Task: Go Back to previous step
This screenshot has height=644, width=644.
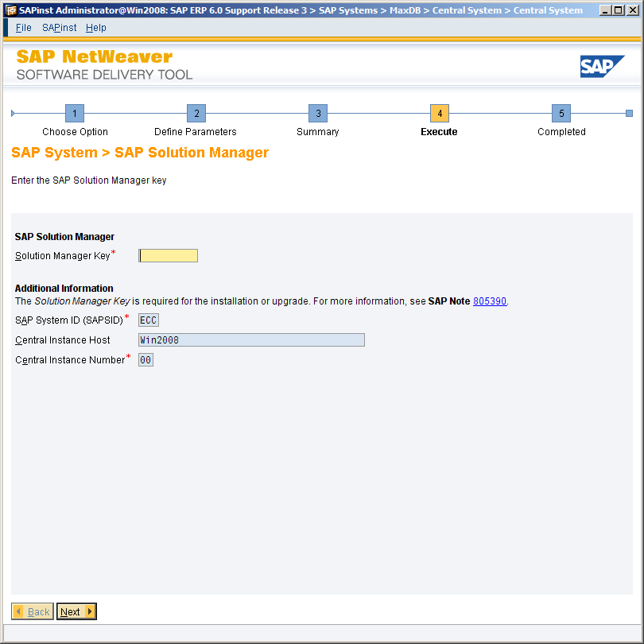Action: [33, 611]
